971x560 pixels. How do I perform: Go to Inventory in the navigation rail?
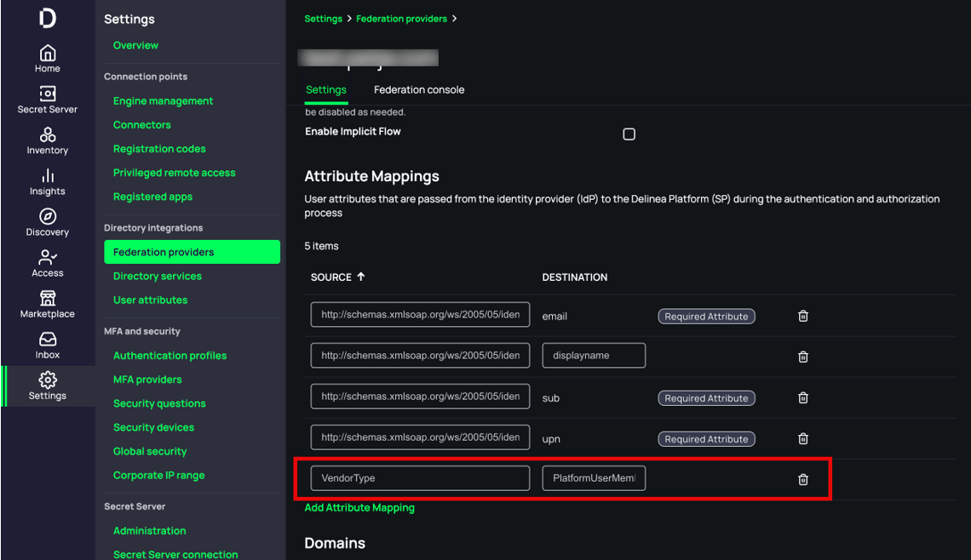(x=48, y=141)
